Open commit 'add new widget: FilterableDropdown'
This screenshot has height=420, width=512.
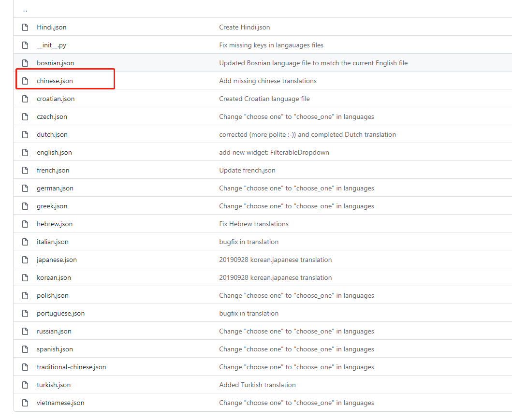[274, 152]
